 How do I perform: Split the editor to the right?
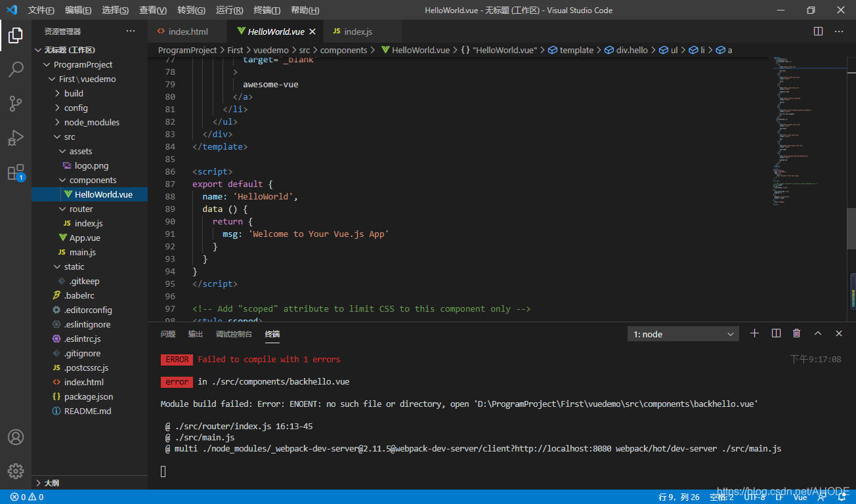point(818,31)
